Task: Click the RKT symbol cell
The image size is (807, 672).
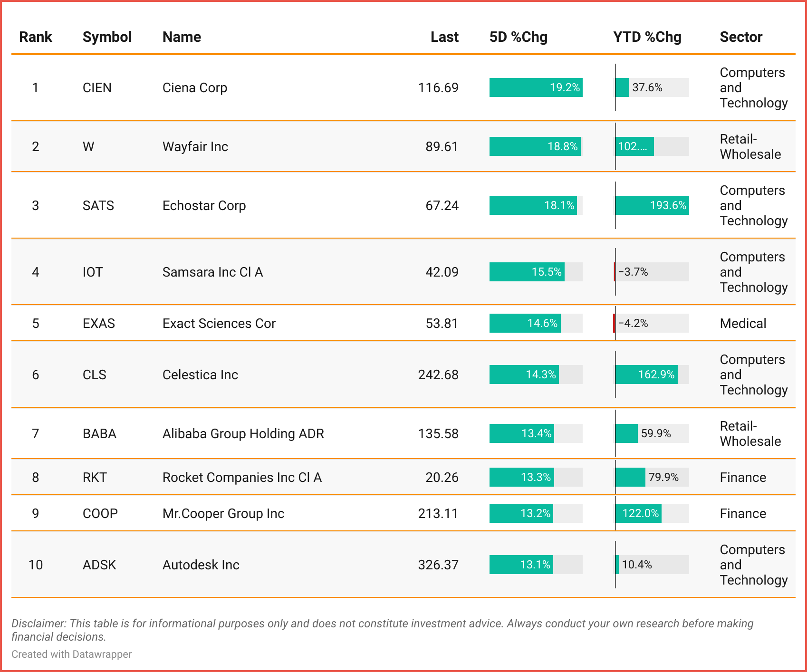Action: 95,477
